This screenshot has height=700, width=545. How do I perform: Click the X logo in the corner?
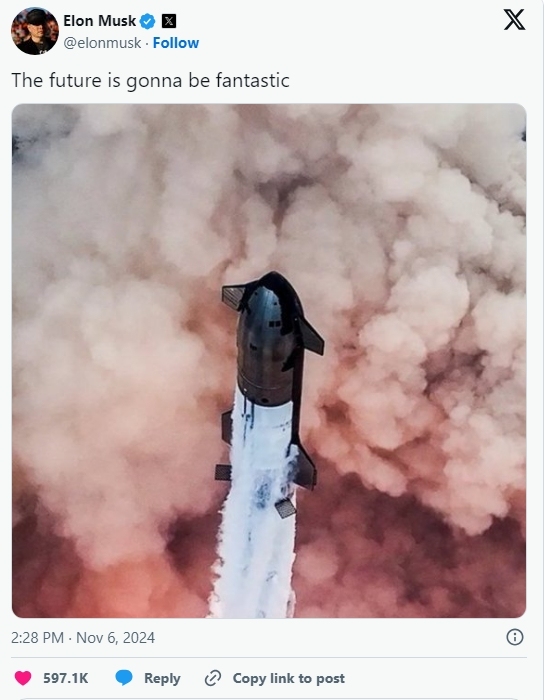pos(514,20)
